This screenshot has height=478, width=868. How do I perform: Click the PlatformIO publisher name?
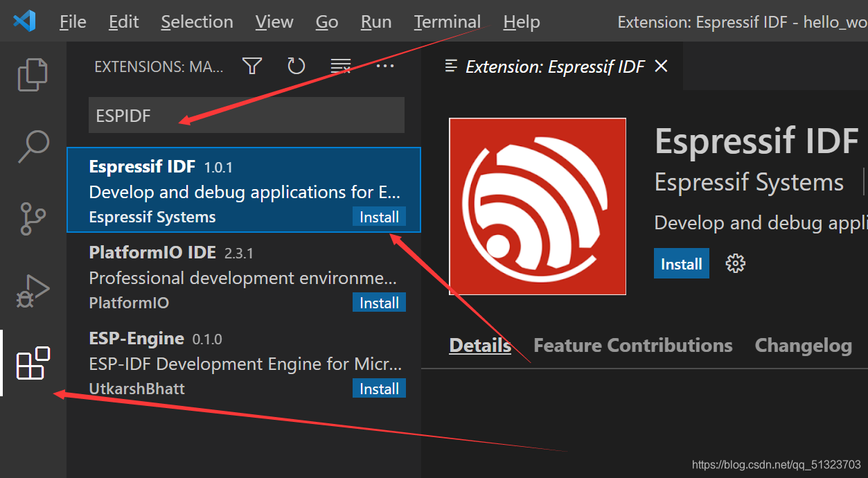tap(129, 303)
